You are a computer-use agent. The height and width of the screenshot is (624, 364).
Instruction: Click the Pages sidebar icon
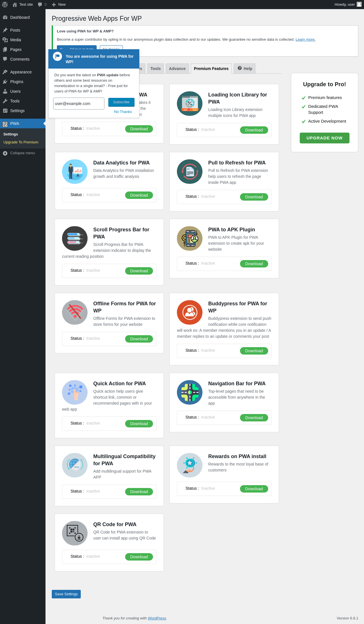click(5, 50)
